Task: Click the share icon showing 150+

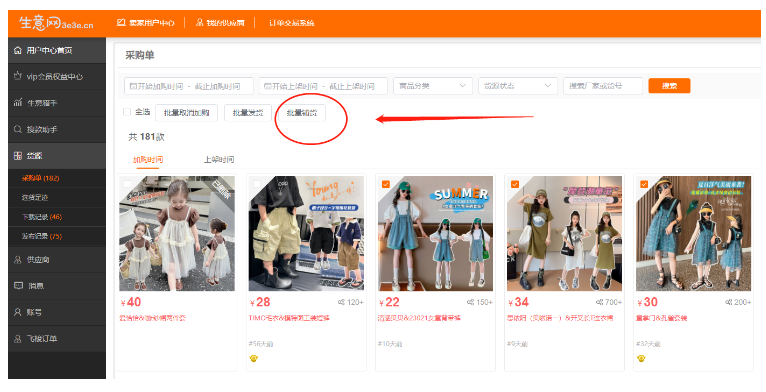Action: click(x=470, y=303)
